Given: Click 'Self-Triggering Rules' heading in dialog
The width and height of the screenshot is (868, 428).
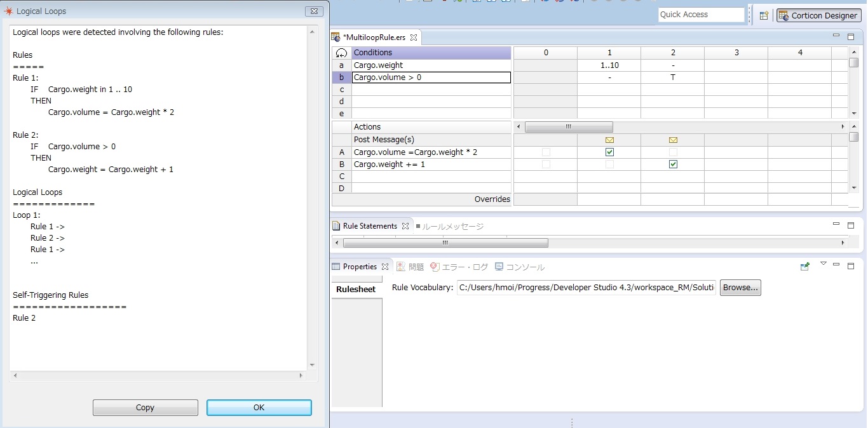Looking at the screenshot, I should point(51,295).
